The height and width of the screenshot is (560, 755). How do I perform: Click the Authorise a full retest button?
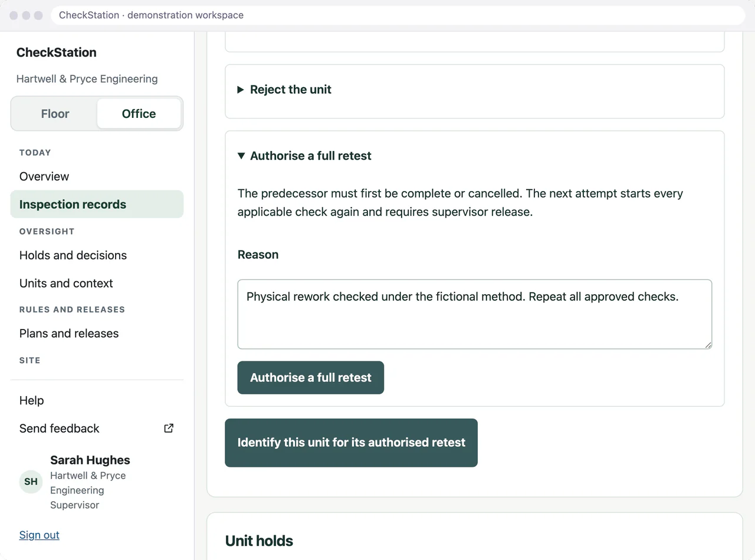click(x=311, y=378)
